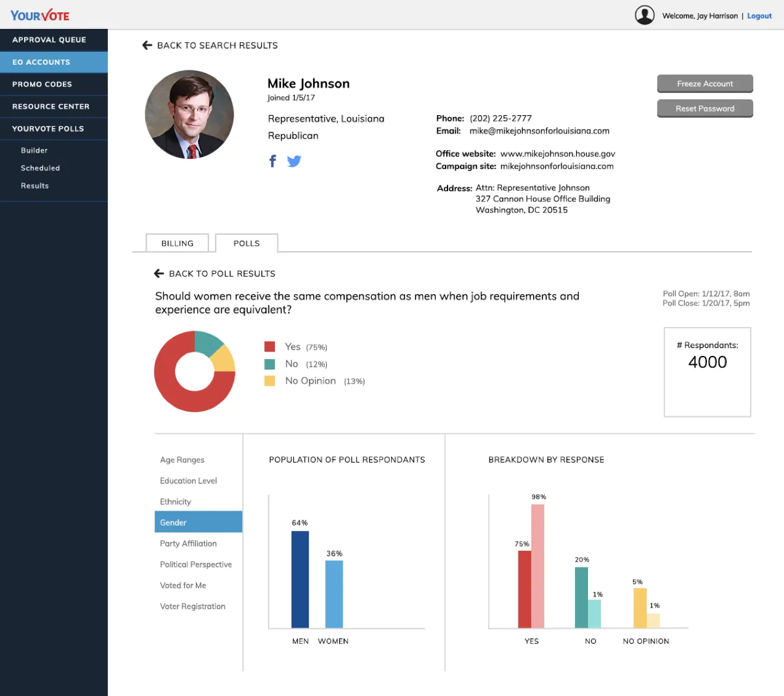784x696 pixels.
Task: Switch to the Polls tab
Action: 247,243
